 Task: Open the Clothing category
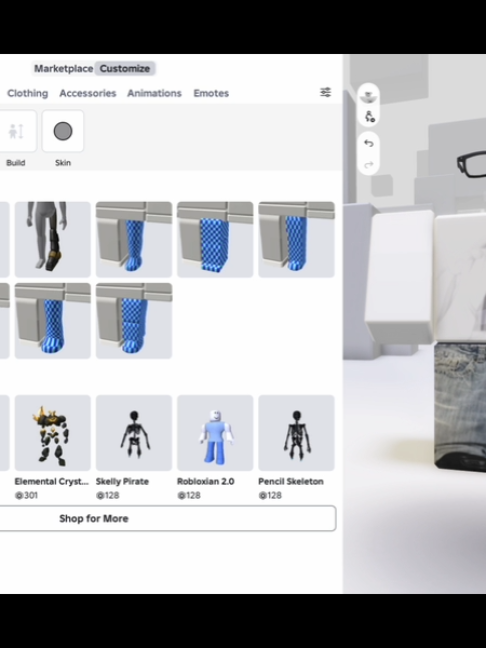point(28,93)
